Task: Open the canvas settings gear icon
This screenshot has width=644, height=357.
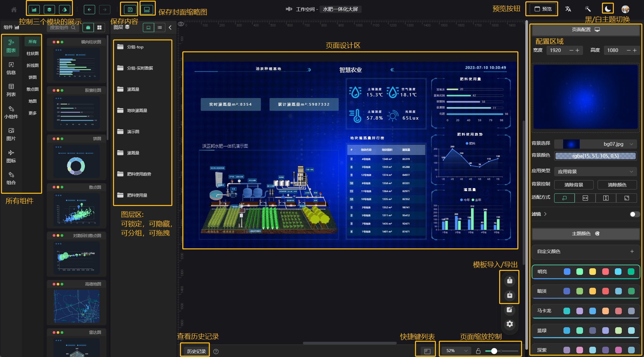Action: 510,324
